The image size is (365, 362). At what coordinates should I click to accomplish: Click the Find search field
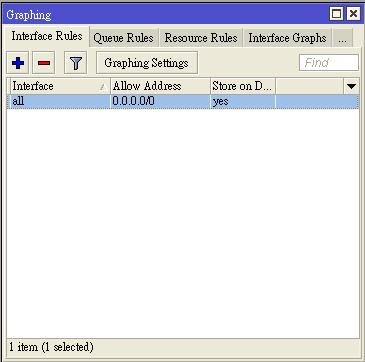(x=329, y=62)
